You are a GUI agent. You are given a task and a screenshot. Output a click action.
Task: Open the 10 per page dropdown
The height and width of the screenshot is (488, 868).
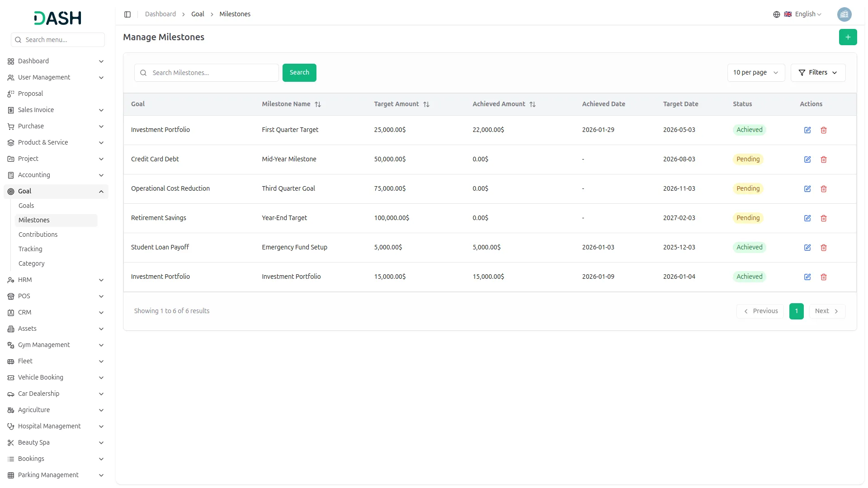755,73
